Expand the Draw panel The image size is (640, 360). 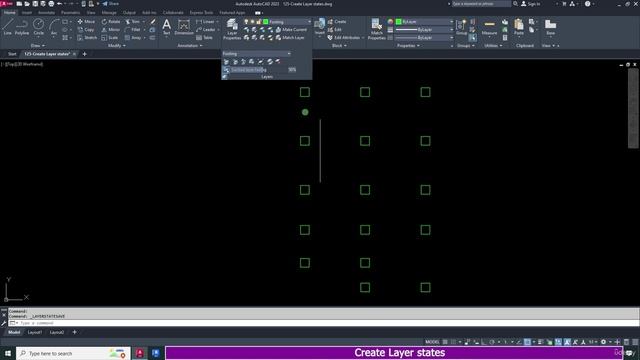[38, 46]
